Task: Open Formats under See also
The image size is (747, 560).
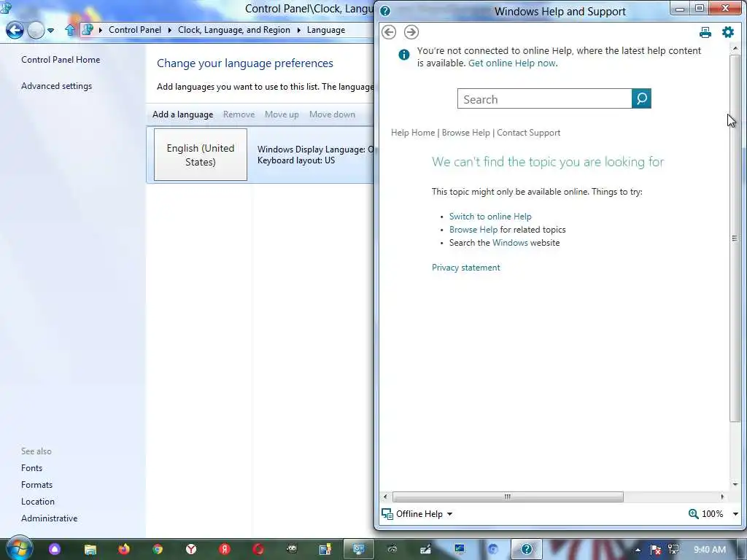Action: pos(36,485)
